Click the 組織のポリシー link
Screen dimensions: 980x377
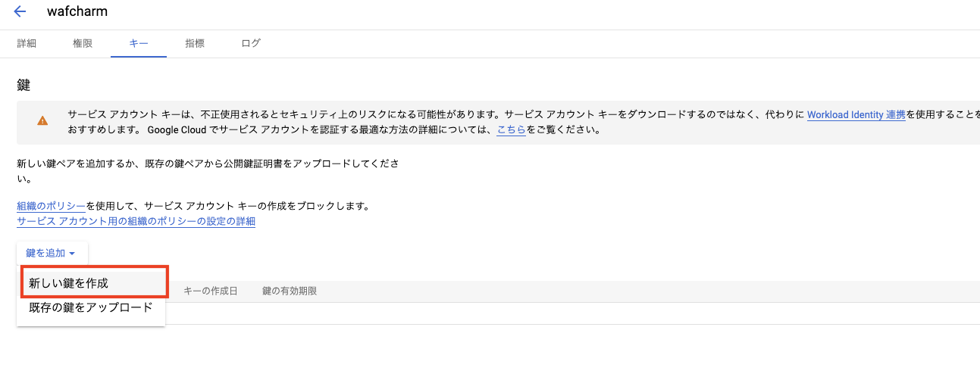click(51, 206)
